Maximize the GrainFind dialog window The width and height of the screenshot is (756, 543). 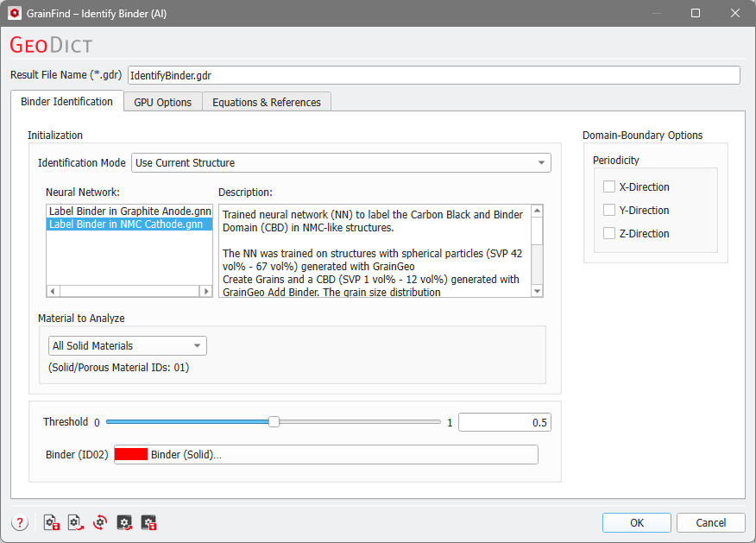click(696, 13)
